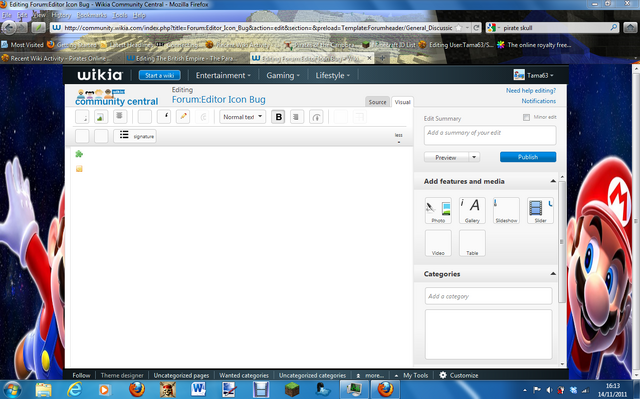Open Minecraft from the Windows taskbar
The width and height of the screenshot is (640, 399).
tap(292, 390)
